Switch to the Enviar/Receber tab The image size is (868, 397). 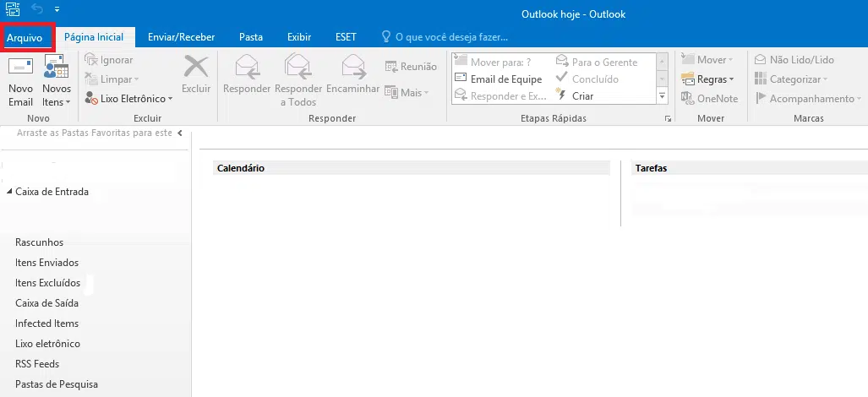pyautogui.click(x=181, y=37)
